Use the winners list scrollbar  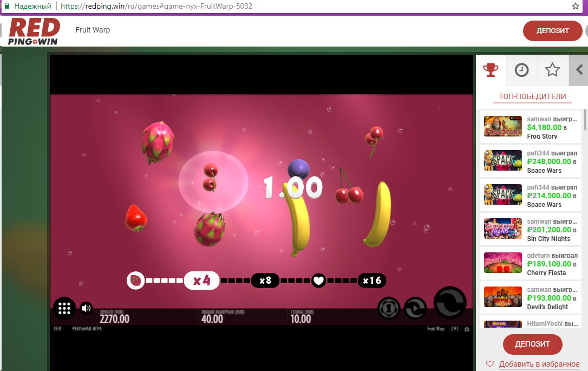(585, 120)
